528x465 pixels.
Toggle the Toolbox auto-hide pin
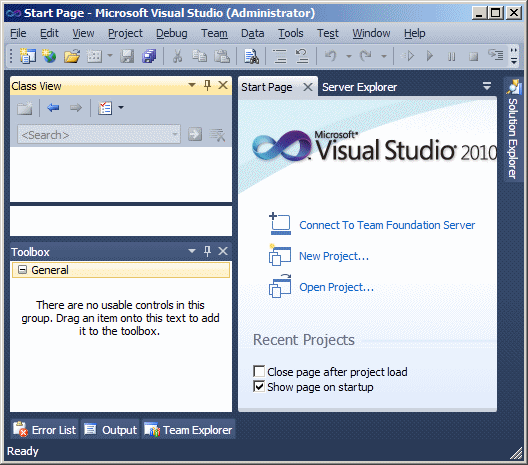point(207,251)
